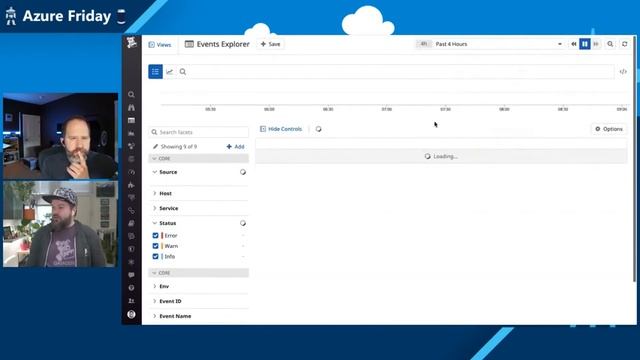This screenshot has height=360, width=640.
Task: Uncheck the Info status checkbox
Action: pos(155,257)
